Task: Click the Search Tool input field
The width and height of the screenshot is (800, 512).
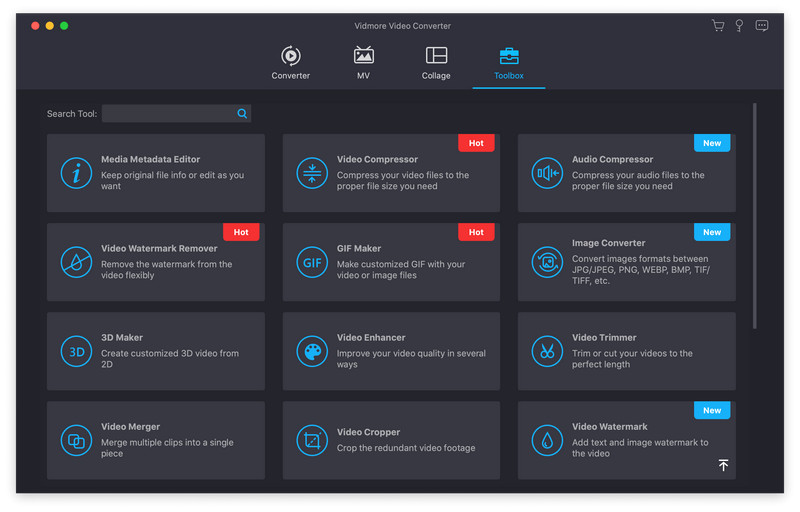Action: coord(168,114)
